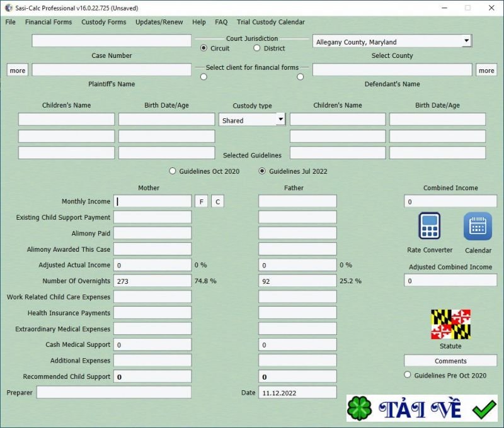Click into the Case Number field
Screen dimensions: 504x428
point(112,41)
